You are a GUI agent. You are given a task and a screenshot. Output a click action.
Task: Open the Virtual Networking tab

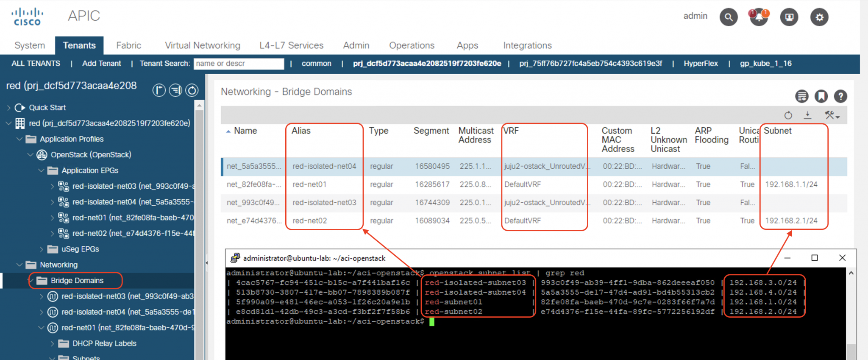pos(202,45)
